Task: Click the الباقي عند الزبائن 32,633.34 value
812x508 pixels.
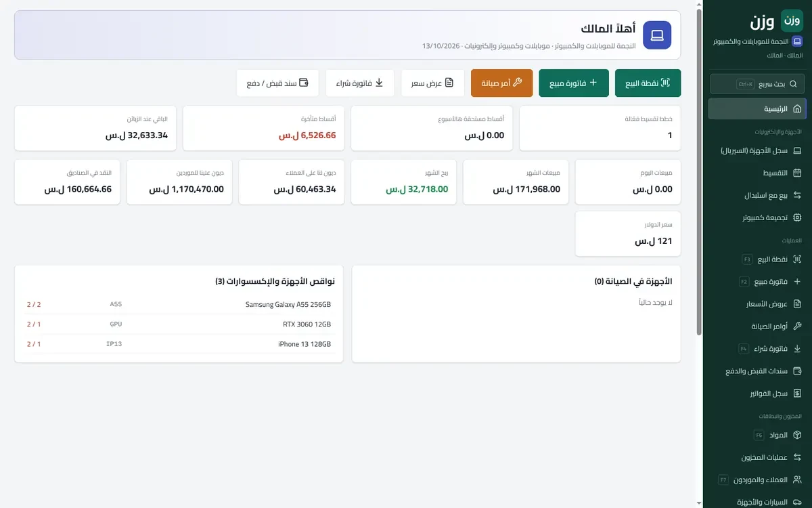Action: pyautogui.click(x=137, y=135)
